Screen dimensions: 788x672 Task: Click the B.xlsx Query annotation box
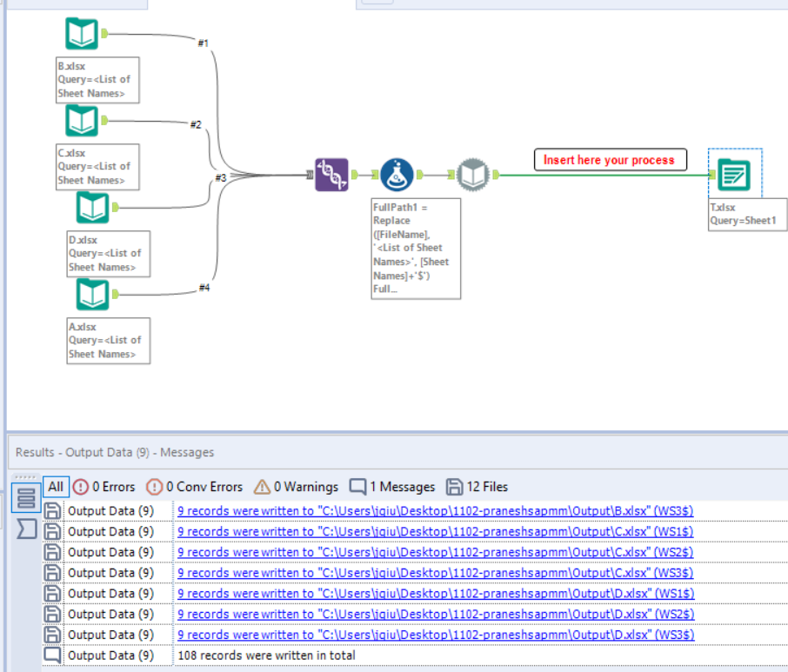(97, 80)
